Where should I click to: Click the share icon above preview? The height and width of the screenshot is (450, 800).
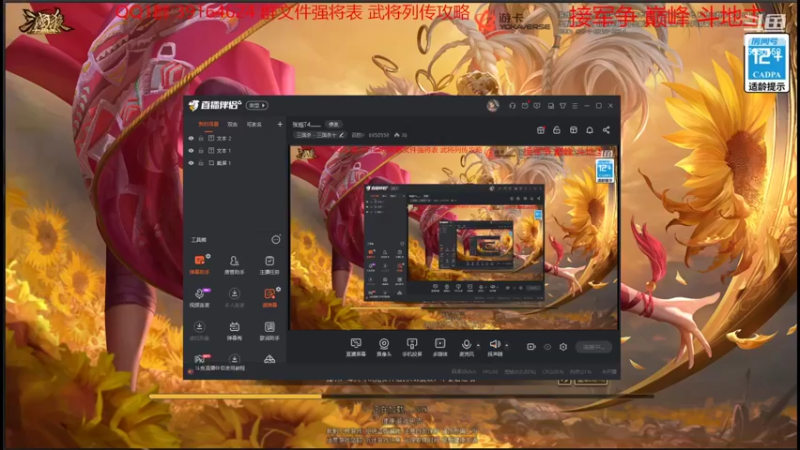(x=606, y=130)
